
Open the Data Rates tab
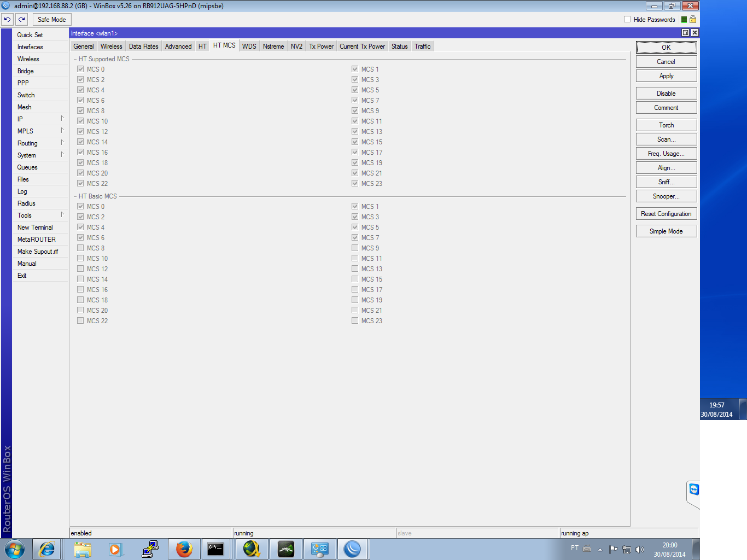(144, 46)
